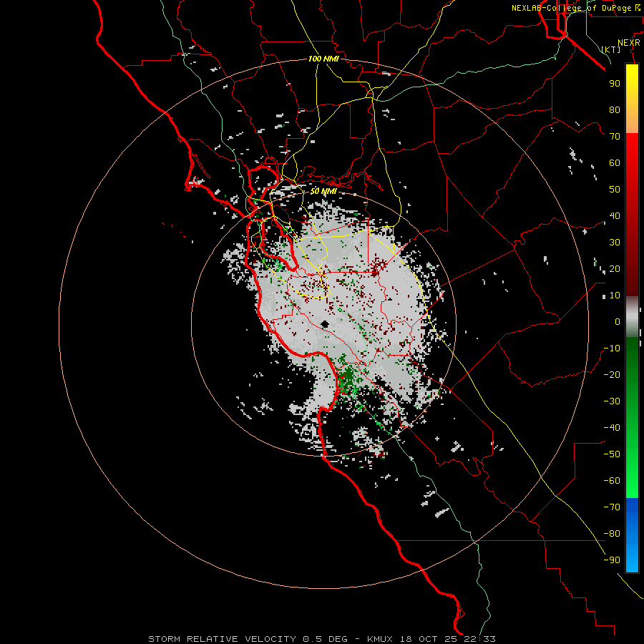Click the -80 value on velocity scale
Viewport: 644px width, 644px height.
coord(612,534)
